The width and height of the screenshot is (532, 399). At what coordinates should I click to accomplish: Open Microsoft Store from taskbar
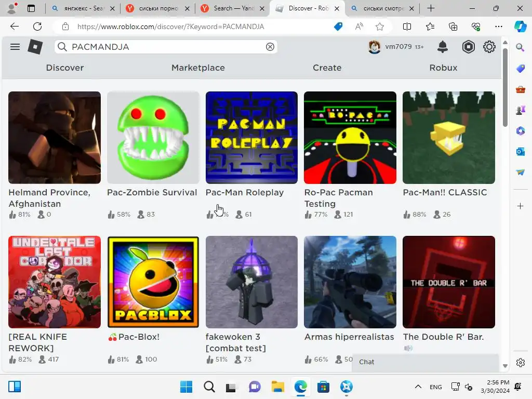pyautogui.click(x=323, y=387)
